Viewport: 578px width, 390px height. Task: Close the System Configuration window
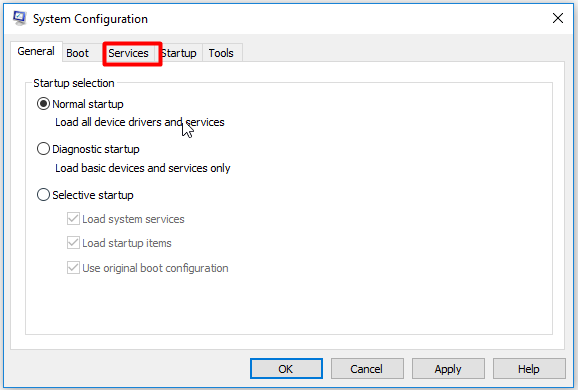tap(558, 18)
